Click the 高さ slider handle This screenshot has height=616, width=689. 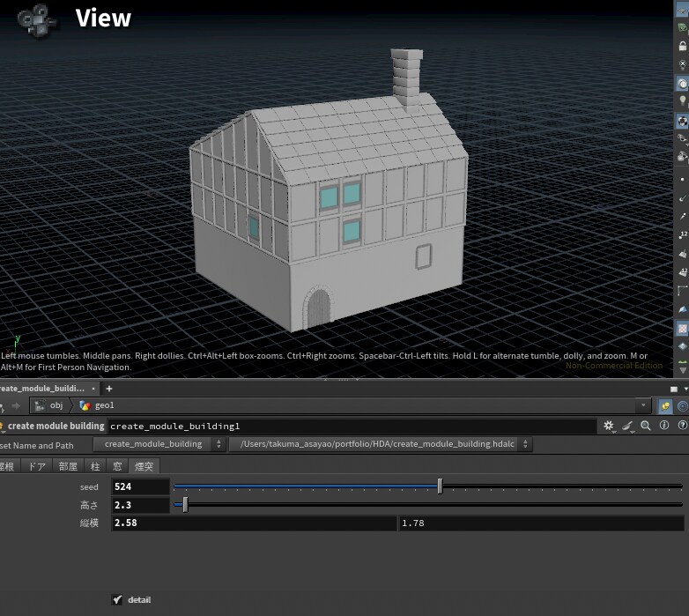[x=185, y=505]
